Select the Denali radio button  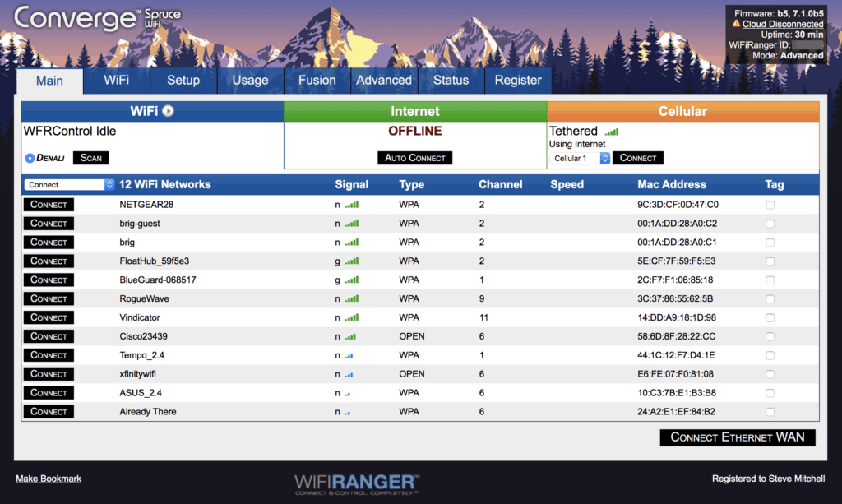[x=30, y=158]
